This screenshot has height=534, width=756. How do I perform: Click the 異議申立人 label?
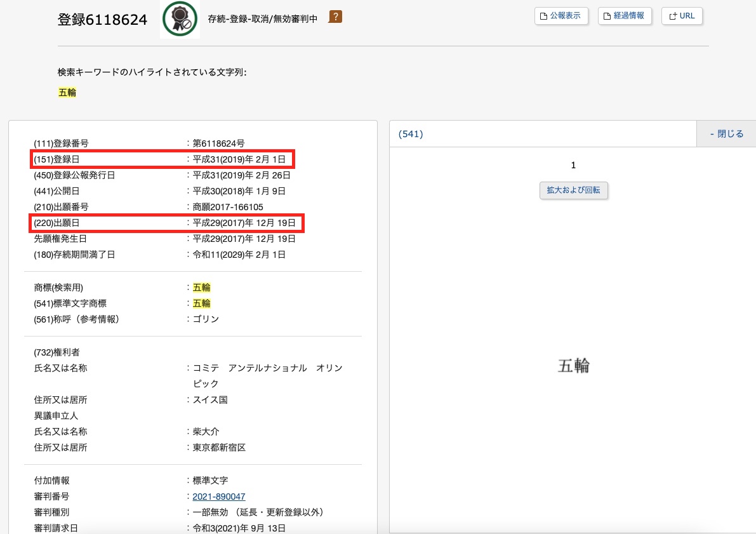tap(56, 416)
